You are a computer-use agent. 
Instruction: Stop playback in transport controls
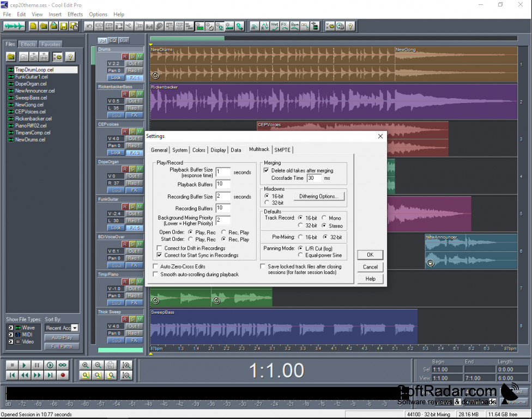12,365
